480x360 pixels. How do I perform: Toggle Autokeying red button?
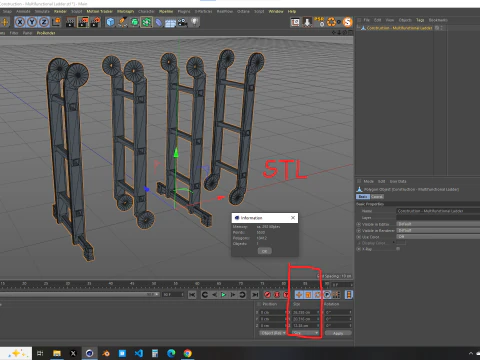pyautogui.click(x=277, y=295)
